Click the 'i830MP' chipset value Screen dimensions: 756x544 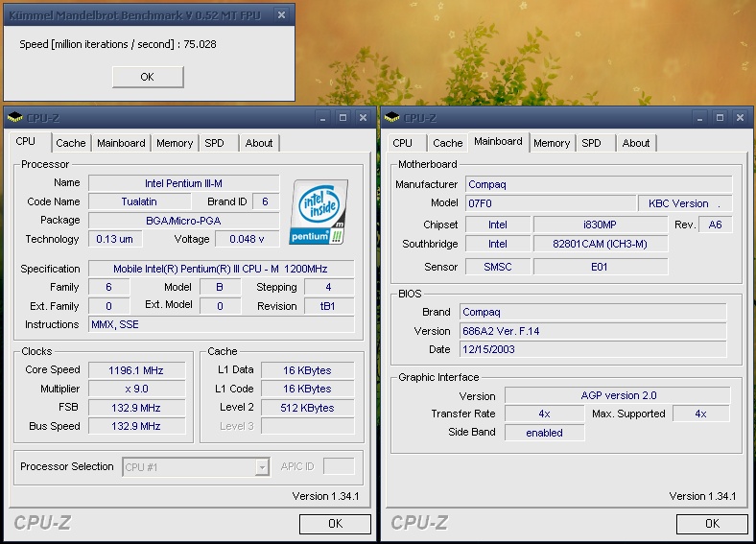601,225
